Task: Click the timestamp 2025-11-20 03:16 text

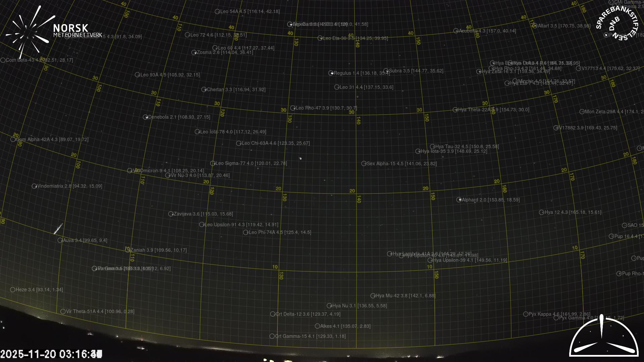Action: click(x=51, y=354)
